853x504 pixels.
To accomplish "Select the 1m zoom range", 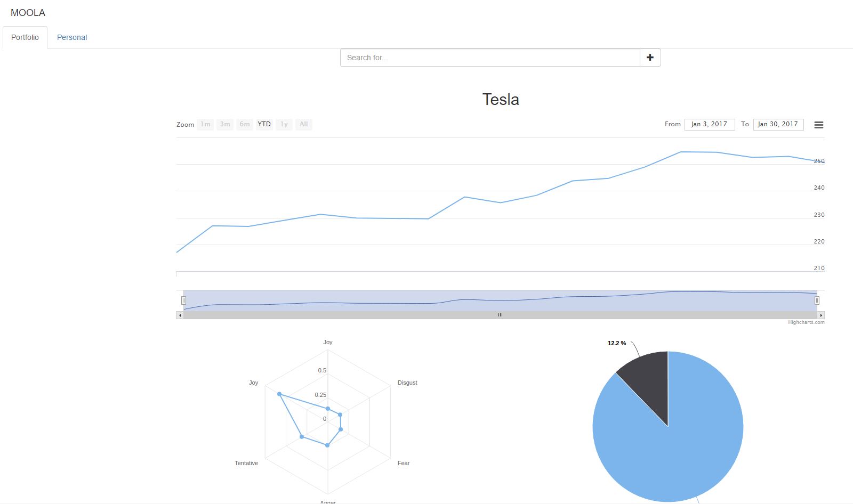I will pos(205,124).
